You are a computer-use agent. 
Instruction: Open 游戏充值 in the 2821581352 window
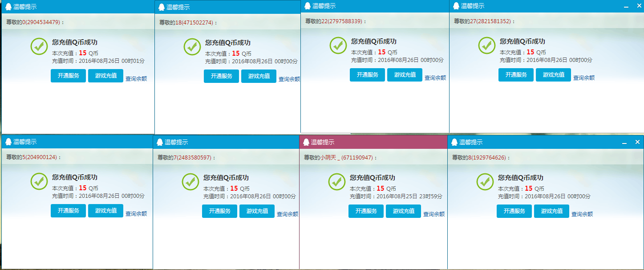click(x=553, y=75)
